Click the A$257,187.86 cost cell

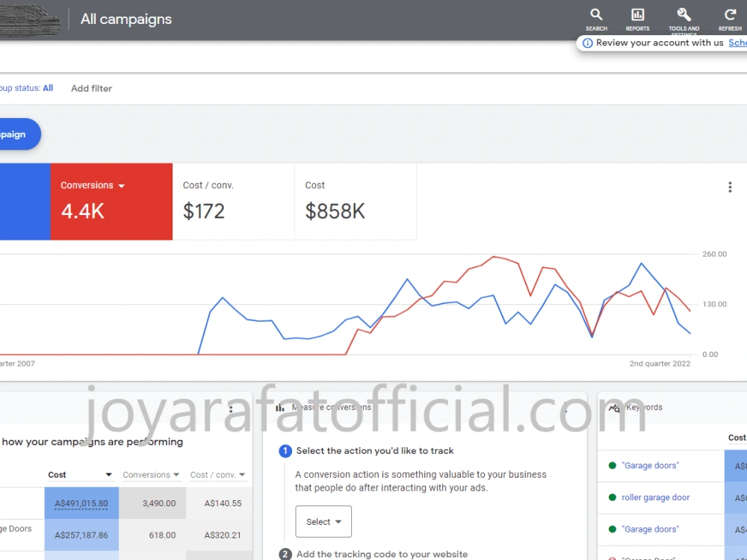click(x=81, y=535)
